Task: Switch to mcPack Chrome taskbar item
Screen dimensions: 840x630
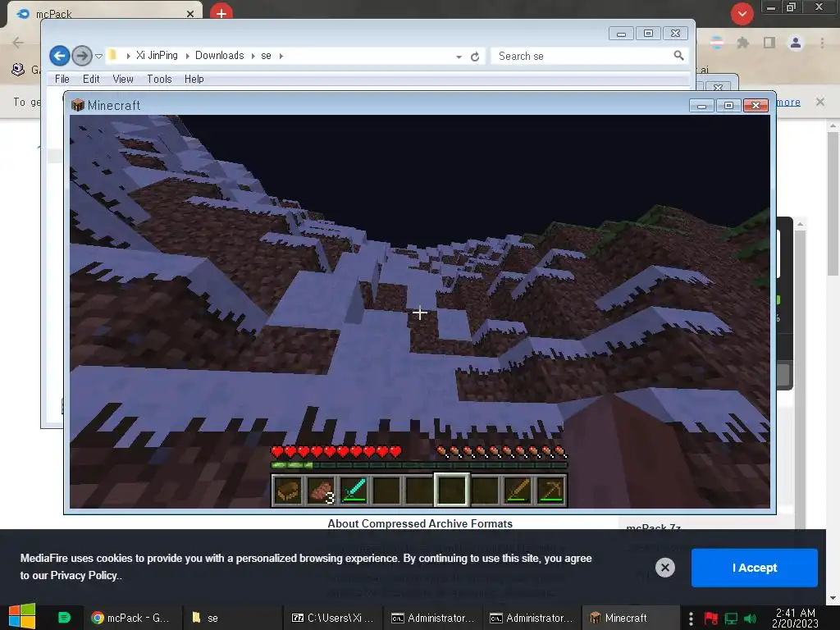Action: point(131,618)
